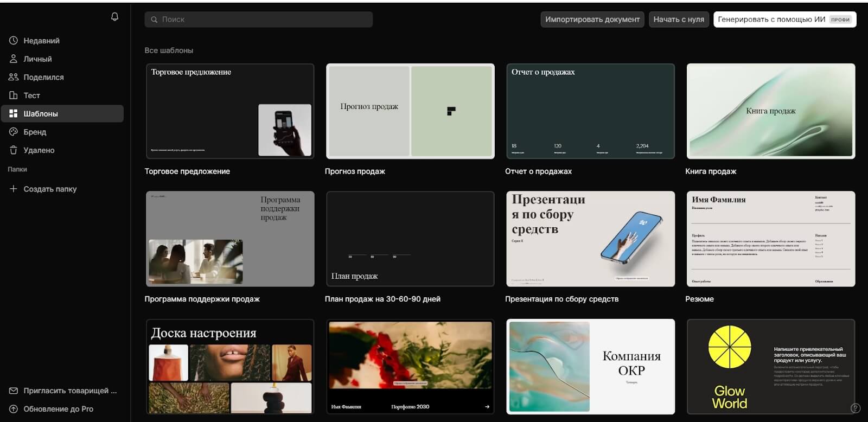Open Удалено trash icon

click(x=14, y=150)
